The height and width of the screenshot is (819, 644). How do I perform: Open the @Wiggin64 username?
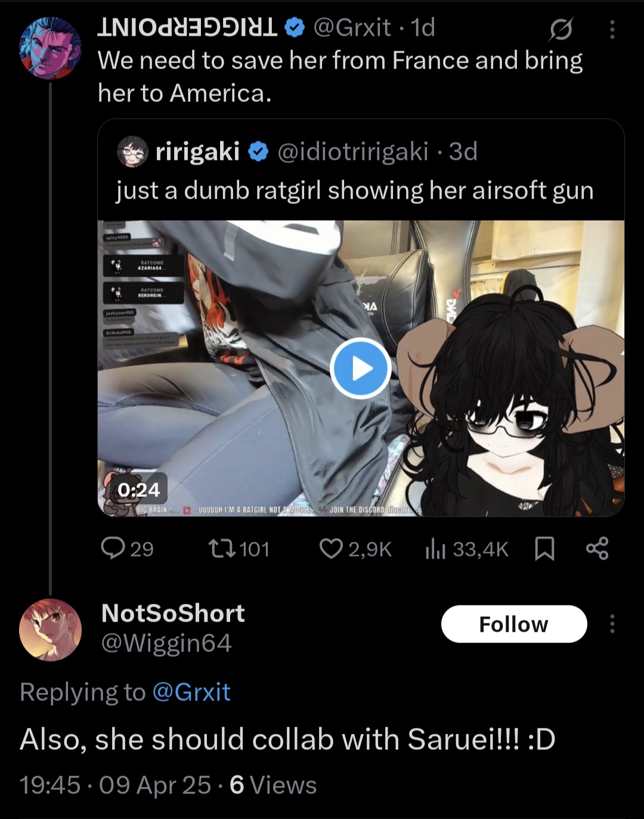pos(166,643)
